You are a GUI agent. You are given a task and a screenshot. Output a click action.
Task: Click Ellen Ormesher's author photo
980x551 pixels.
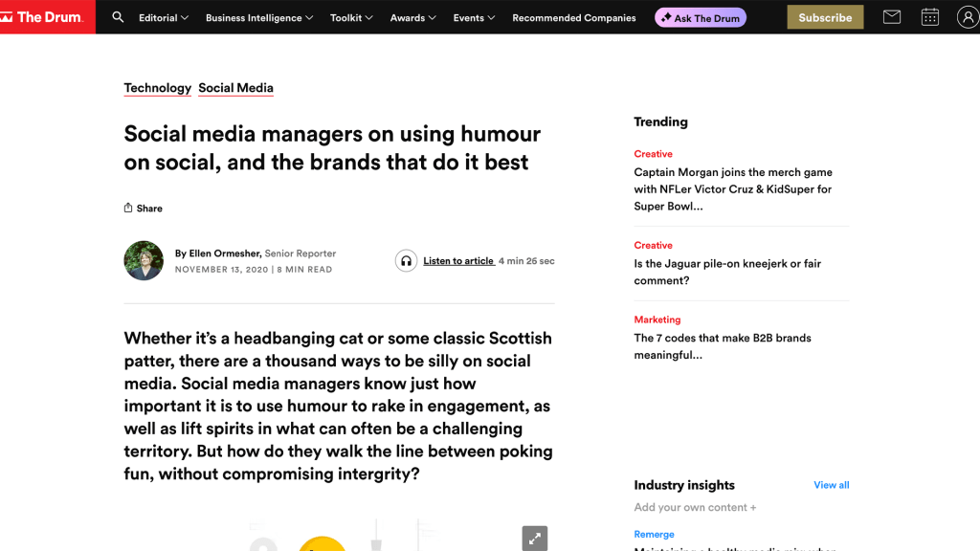(144, 260)
